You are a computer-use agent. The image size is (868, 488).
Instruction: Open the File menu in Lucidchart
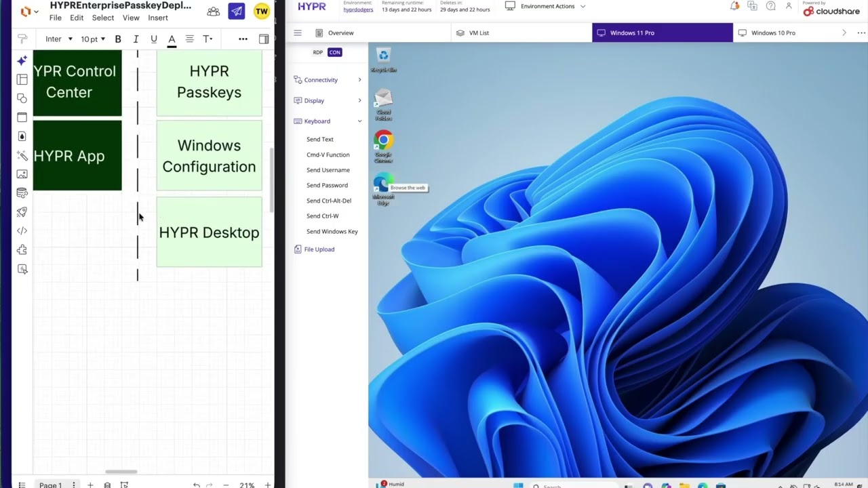[55, 18]
